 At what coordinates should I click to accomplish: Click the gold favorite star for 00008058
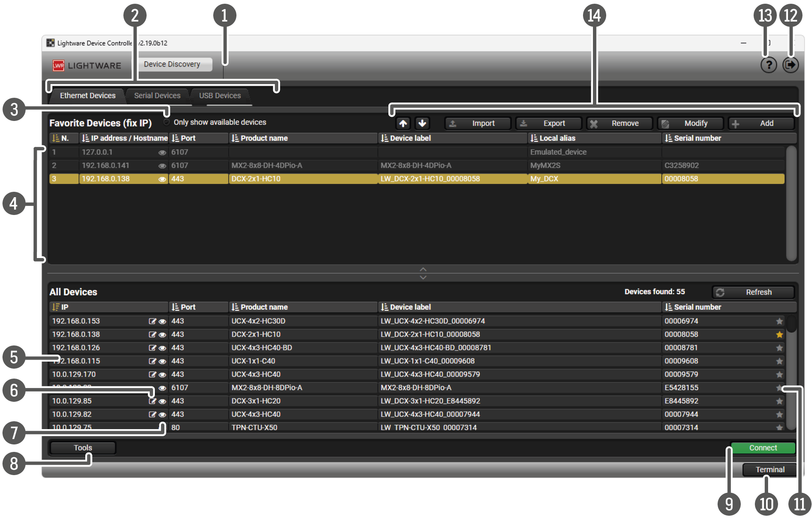tap(779, 335)
